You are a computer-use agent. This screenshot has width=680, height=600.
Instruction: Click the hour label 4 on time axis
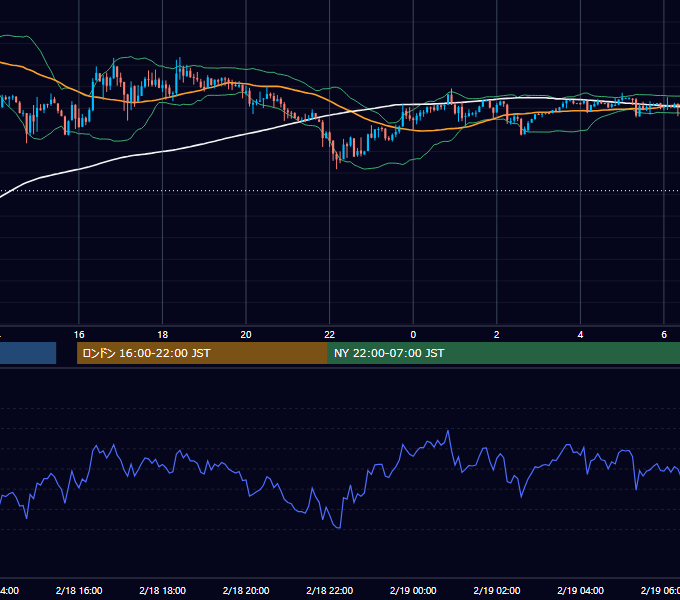[580, 335]
